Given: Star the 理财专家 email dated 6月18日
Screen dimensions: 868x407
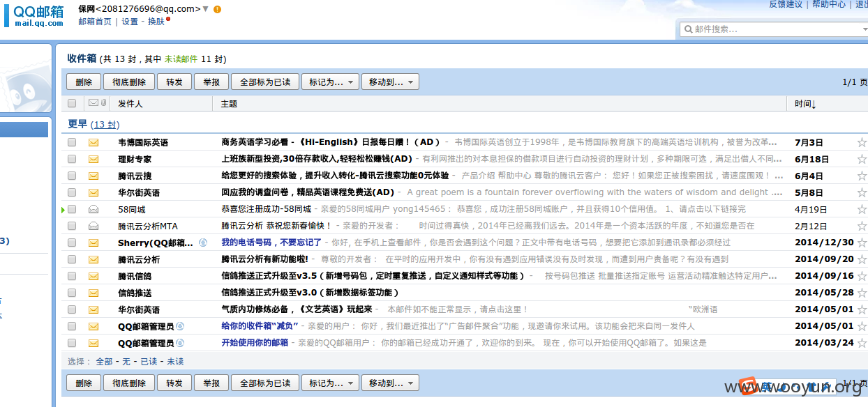Looking at the screenshot, I should pos(862,159).
